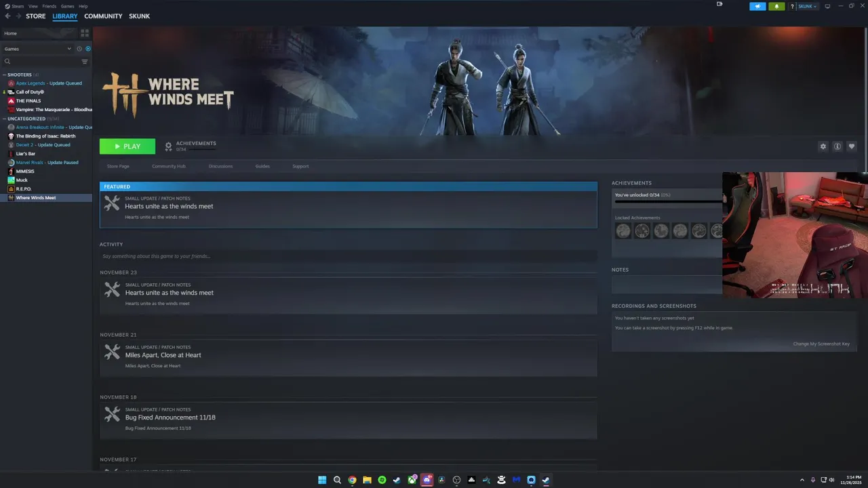Image resolution: width=868 pixels, height=488 pixels.
Task: Select MIMESIS in library list
Action: click(x=46, y=171)
